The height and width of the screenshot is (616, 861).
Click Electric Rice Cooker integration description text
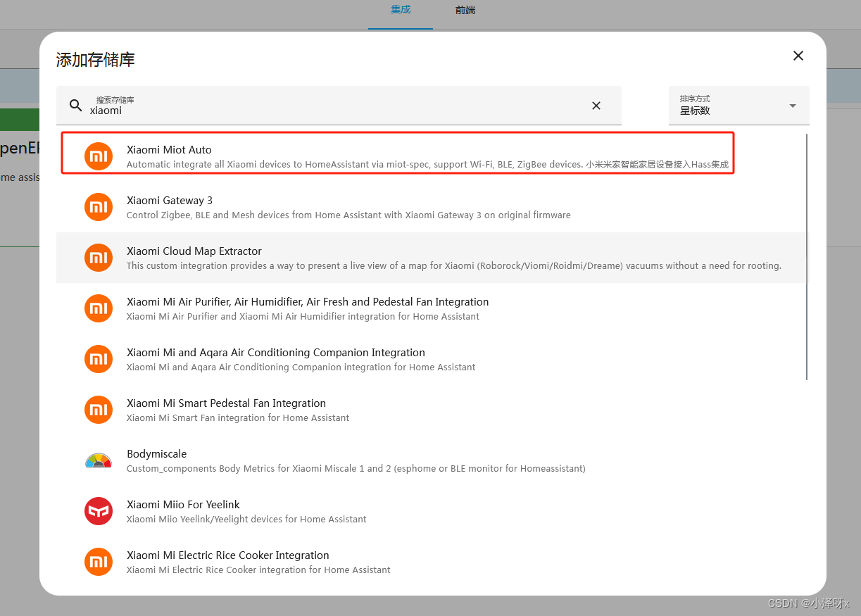tap(258, 570)
